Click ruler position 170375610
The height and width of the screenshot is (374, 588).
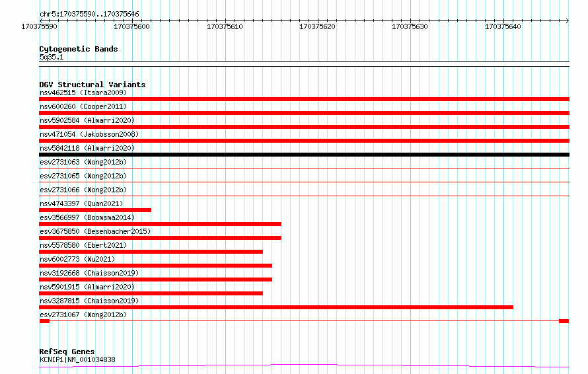pos(225,26)
